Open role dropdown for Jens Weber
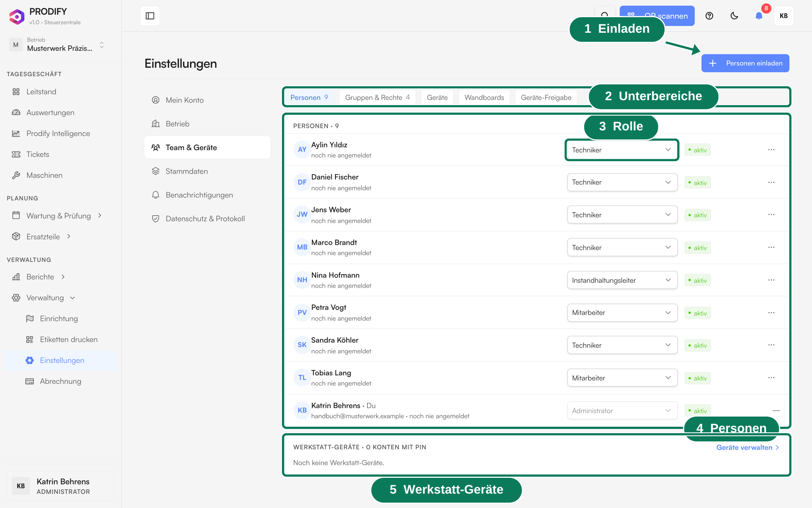812x508 pixels. pos(622,215)
